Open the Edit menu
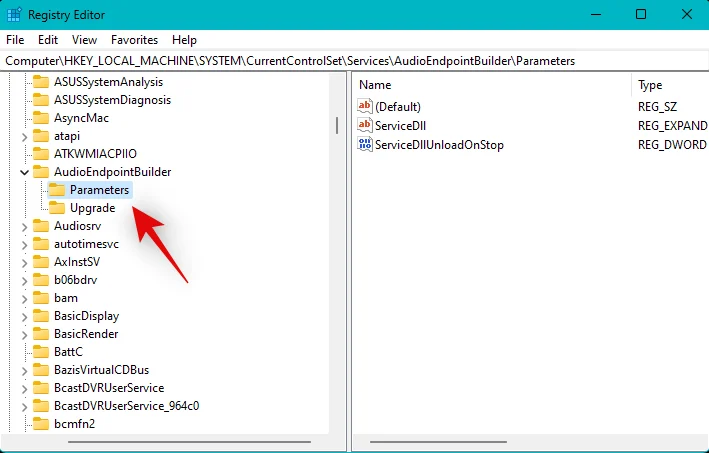Viewport: 709px width, 453px height. click(47, 40)
